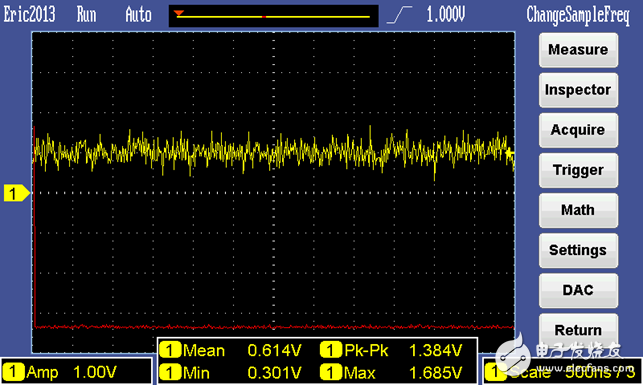Open the Math functions menu
643x385 pixels.
[578, 210]
